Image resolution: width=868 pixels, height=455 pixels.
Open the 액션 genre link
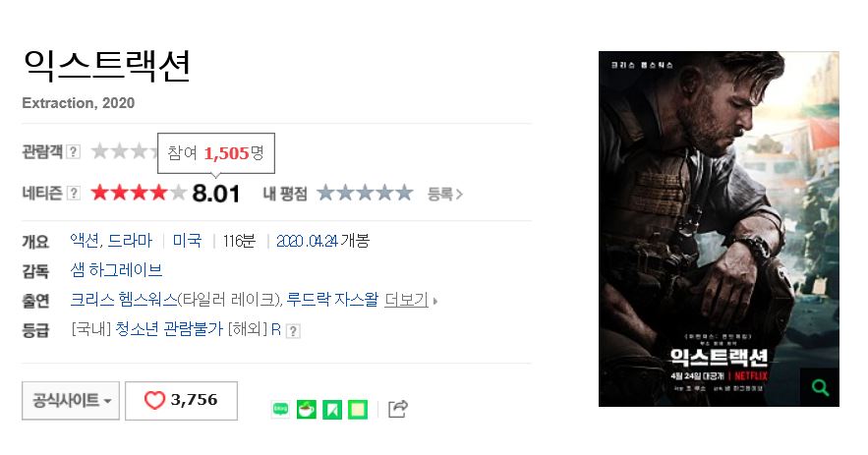85,241
